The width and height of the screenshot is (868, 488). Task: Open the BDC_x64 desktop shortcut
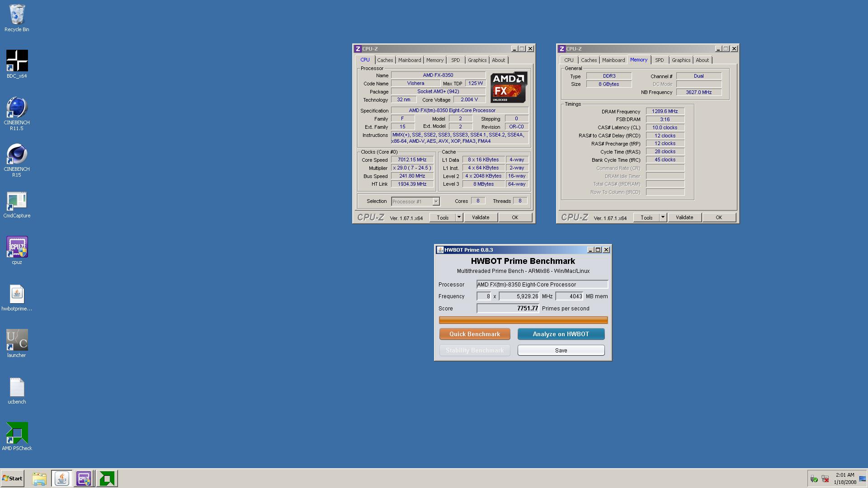coord(17,64)
